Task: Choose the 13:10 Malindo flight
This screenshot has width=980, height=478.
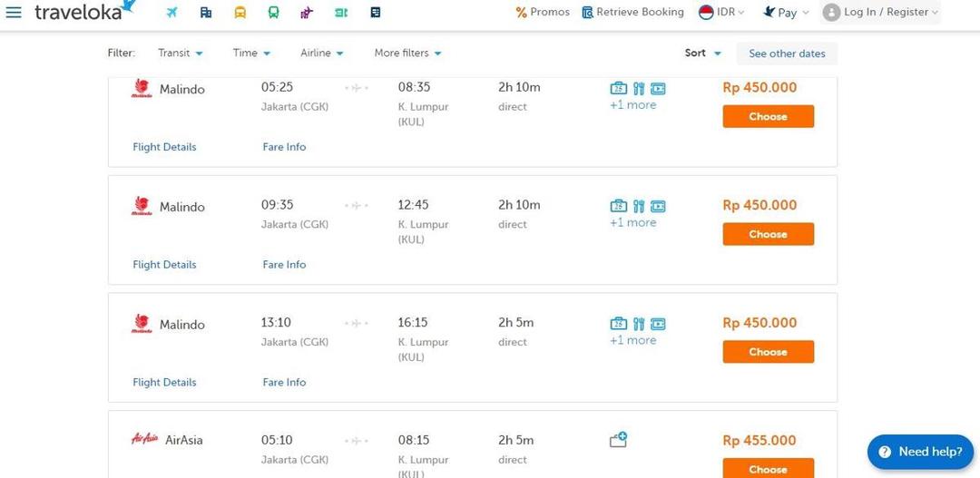Action: pyautogui.click(x=769, y=352)
